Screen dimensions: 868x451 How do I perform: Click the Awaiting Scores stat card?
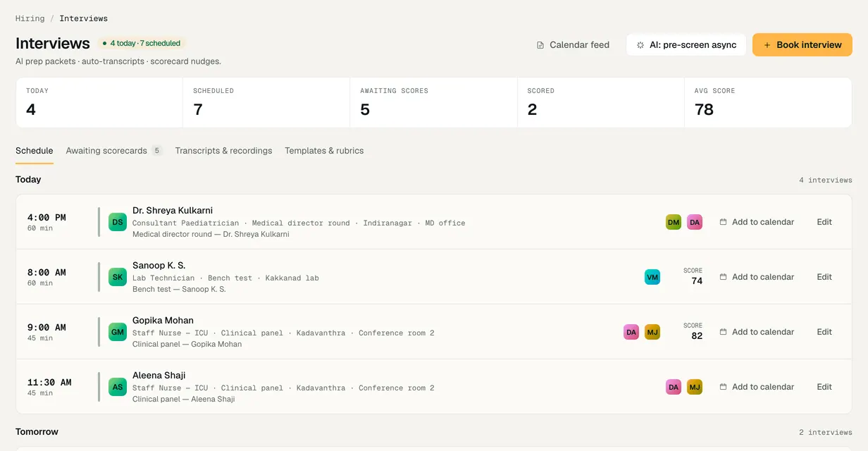click(x=433, y=103)
